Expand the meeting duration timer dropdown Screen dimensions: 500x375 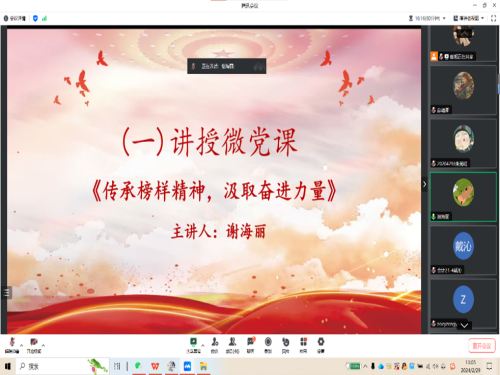coord(427,18)
